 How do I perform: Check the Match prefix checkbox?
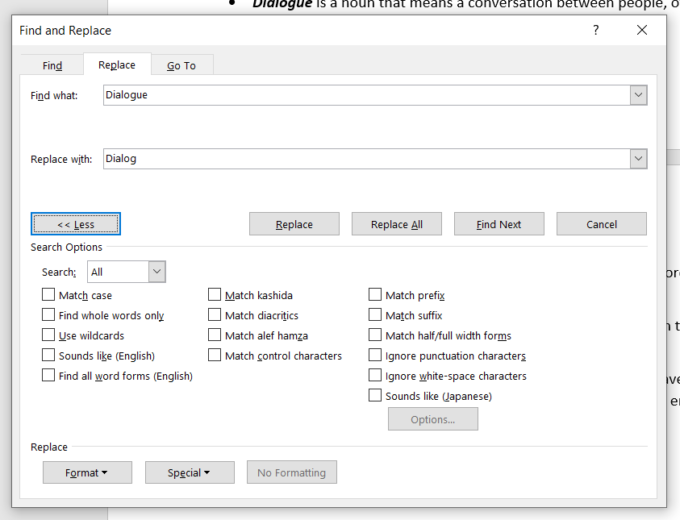point(376,295)
